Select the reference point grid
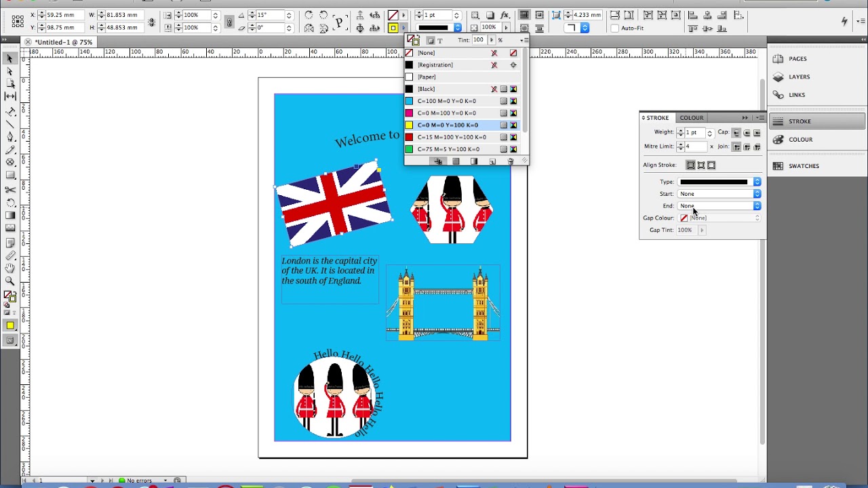This screenshot has height=488, width=868. pos(18,21)
